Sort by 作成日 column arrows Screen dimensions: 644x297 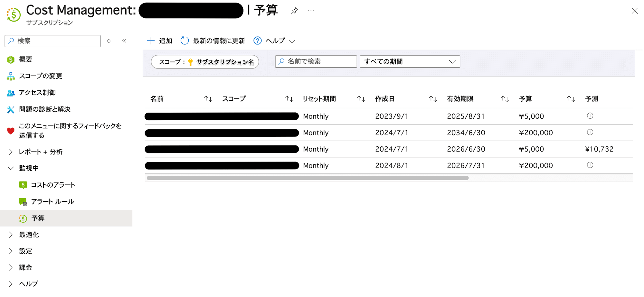point(433,99)
